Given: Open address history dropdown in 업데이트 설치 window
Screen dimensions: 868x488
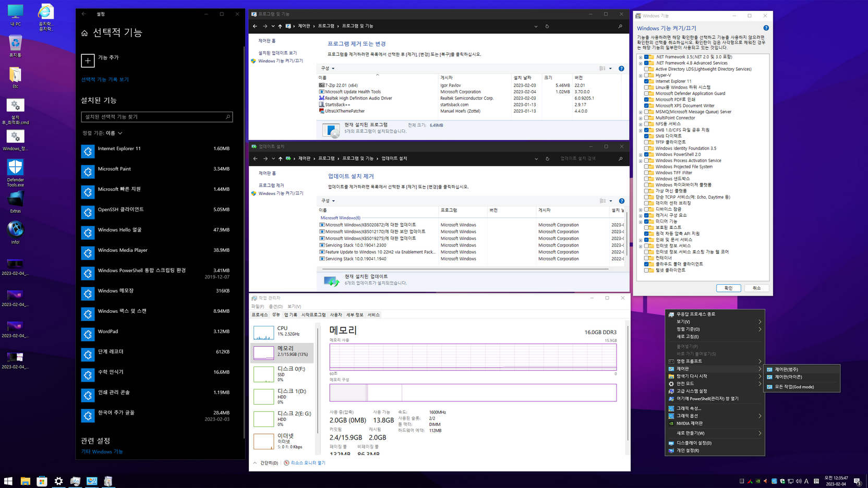Looking at the screenshot, I should [536, 158].
